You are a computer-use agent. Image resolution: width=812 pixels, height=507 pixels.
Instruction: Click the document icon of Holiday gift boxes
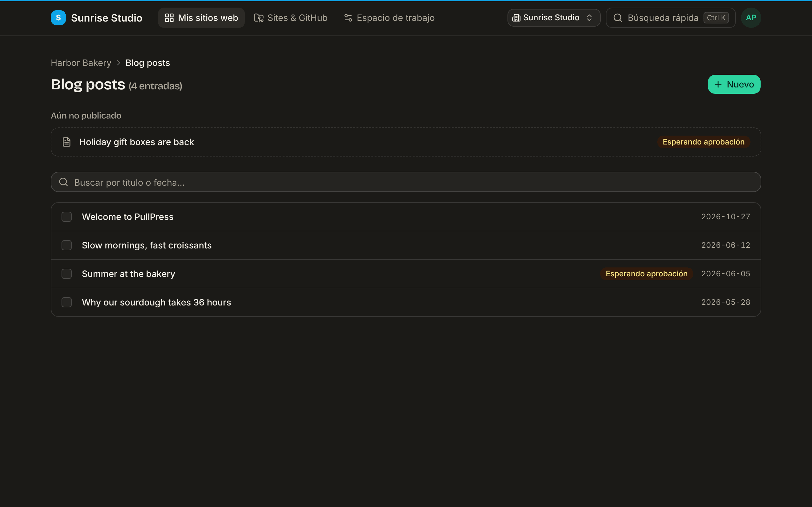tap(67, 142)
